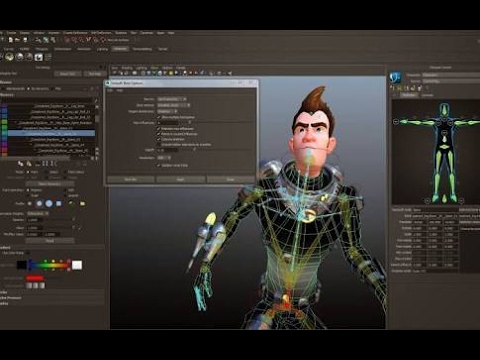The image size is (480, 360).
Task: Click the Bind Skin button
Action: pyautogui.click(x=131, y=179)
